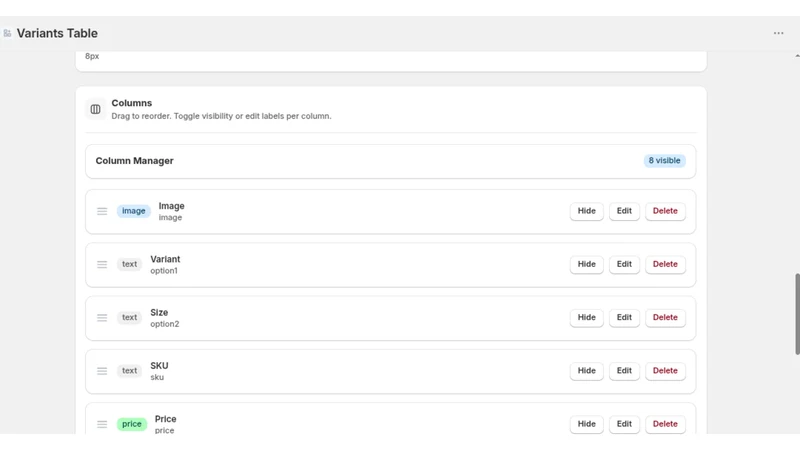Click the 8 visible badge

(x=664, y=161)
